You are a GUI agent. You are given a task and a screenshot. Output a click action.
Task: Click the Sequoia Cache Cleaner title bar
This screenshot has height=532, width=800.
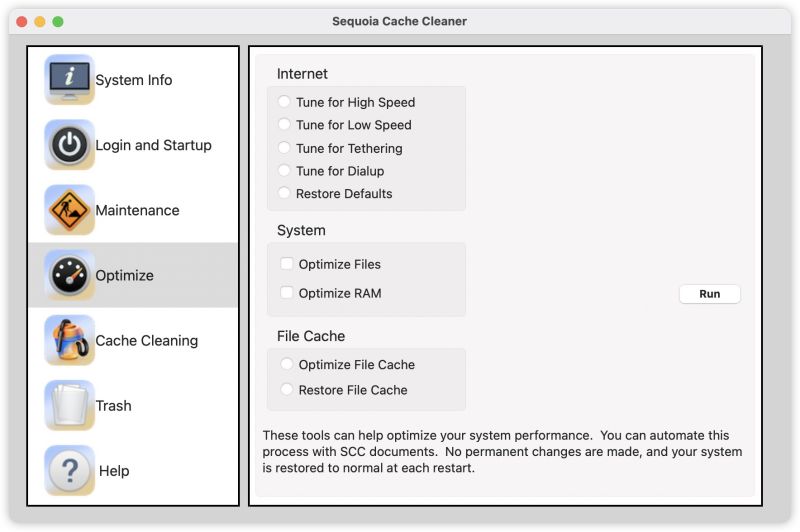399,21
